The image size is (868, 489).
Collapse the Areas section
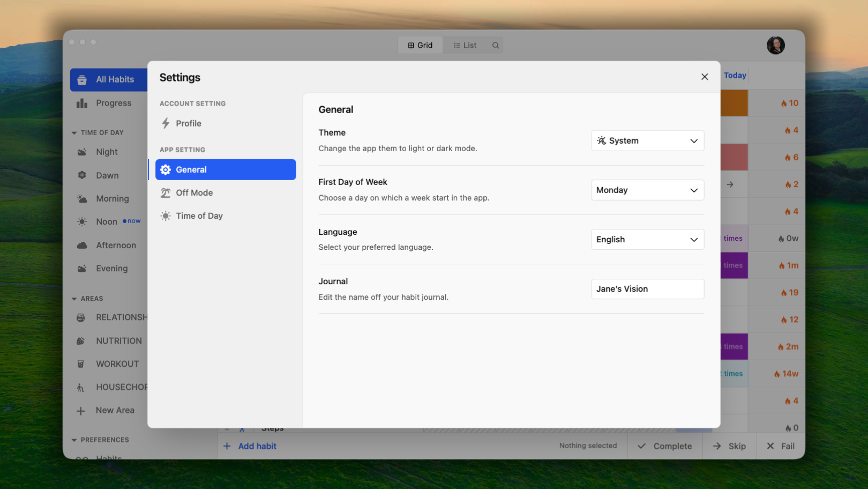74,299
